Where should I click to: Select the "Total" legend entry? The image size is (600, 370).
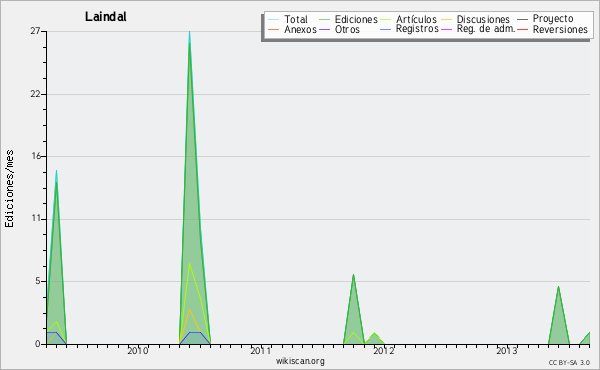(x=296, y=19)
